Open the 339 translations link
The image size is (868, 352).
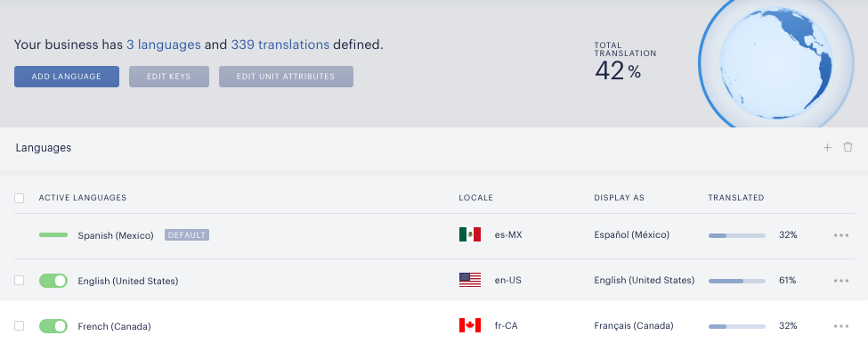280,45
